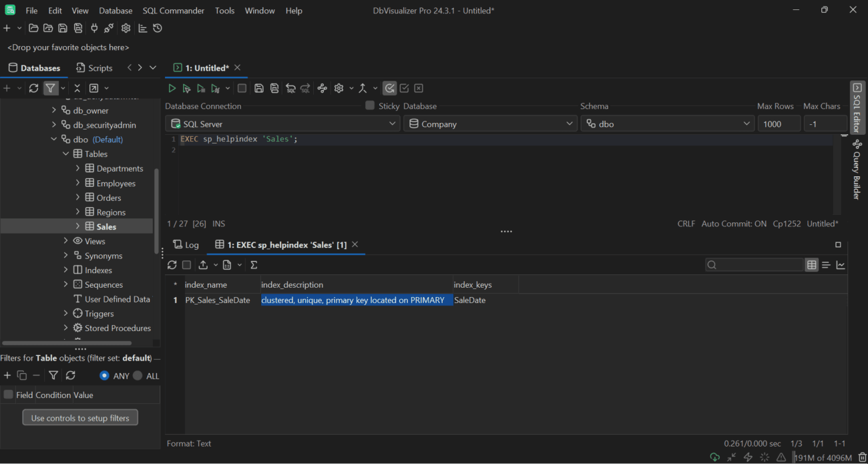The height and width of the screenshot is (464, 868).
Task: Open the Format SQL icon in editor toolbar
Action: [x=322, y=87]
